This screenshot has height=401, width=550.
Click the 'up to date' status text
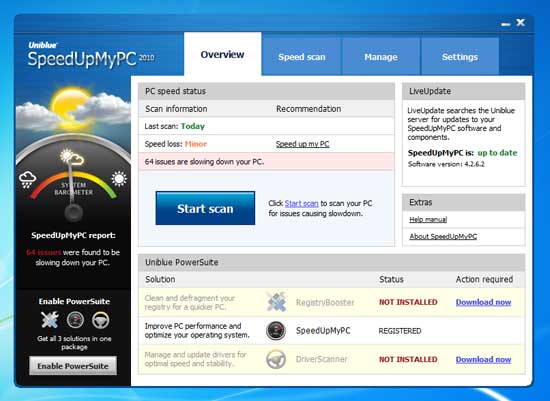pyautogui.click(x=497, y=153)
